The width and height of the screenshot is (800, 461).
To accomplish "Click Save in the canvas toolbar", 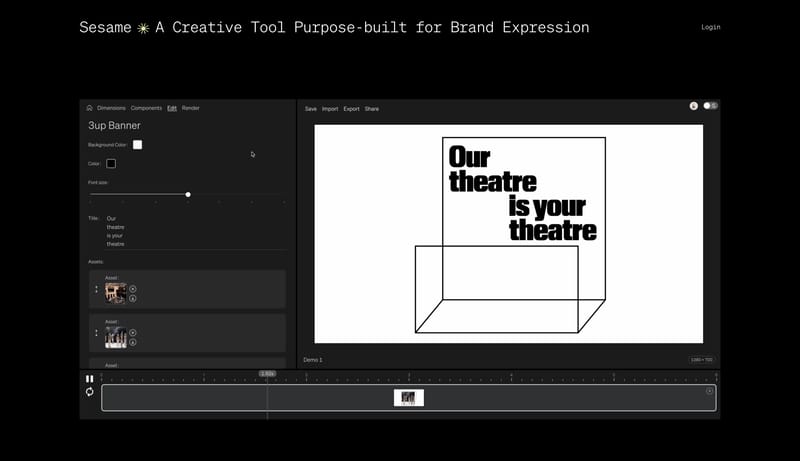I will pyautogui.click(x=310, y=109).
